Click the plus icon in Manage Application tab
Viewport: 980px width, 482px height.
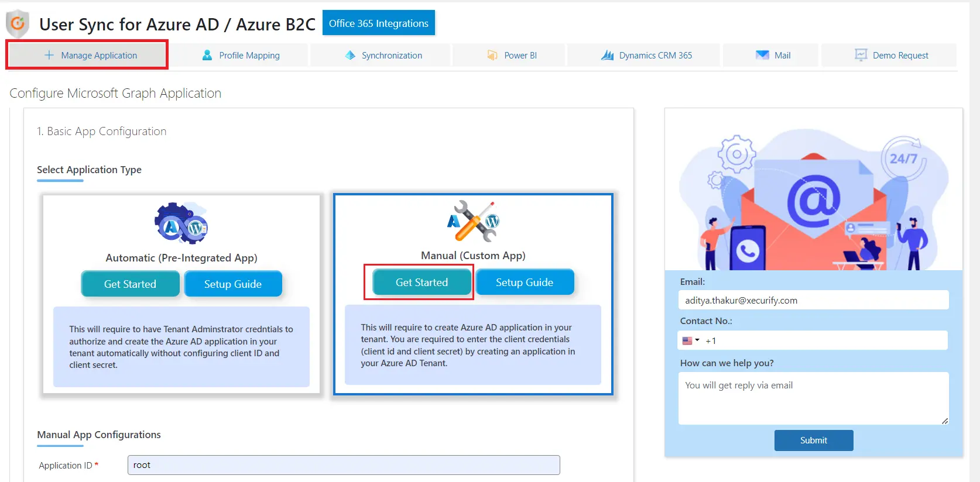49,55
